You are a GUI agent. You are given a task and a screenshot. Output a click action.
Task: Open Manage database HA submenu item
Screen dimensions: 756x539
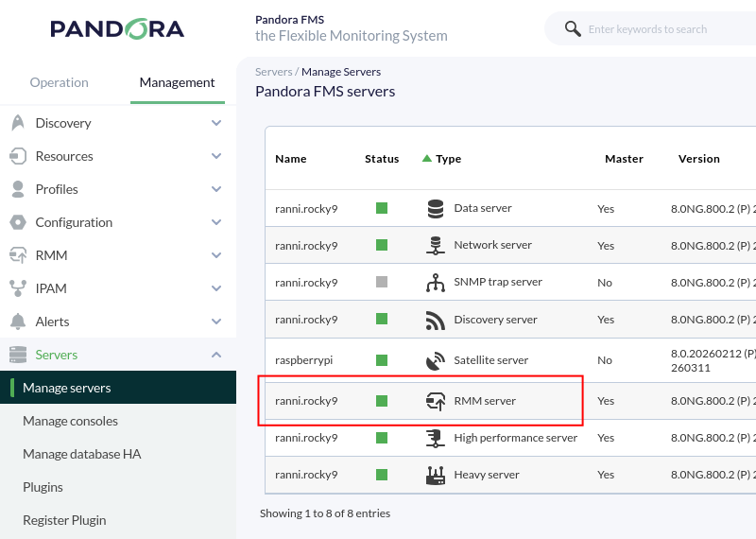118,454
